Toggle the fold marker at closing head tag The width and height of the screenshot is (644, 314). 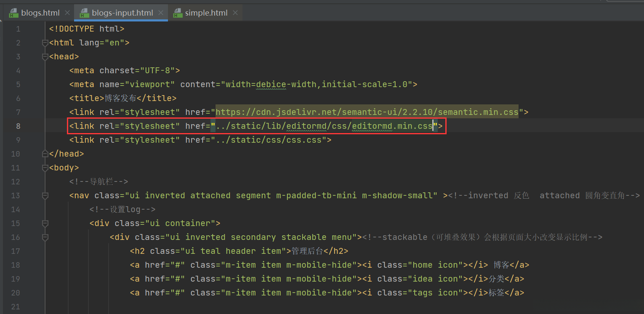(45, 154)
